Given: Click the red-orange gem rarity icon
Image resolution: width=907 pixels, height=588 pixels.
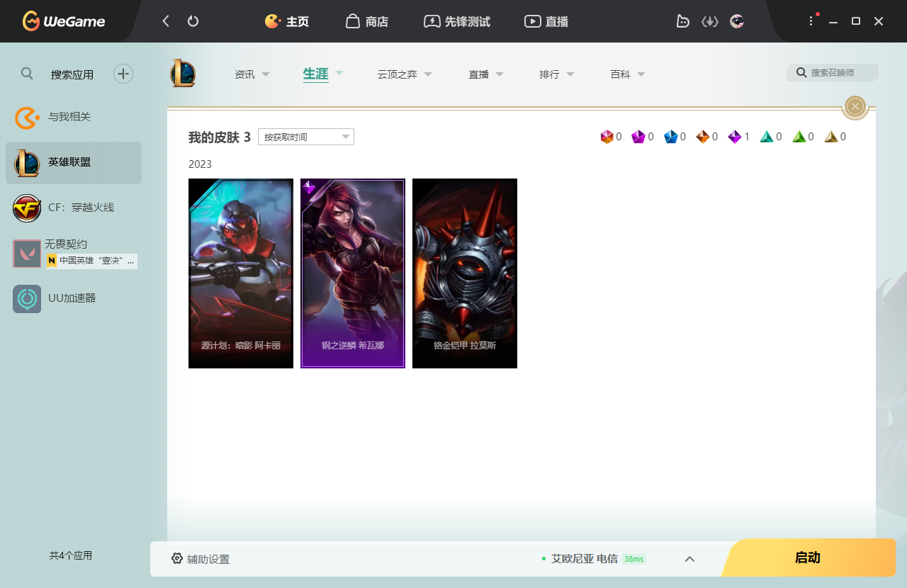Looking at the screenshot, I should [x=607, y=137].
